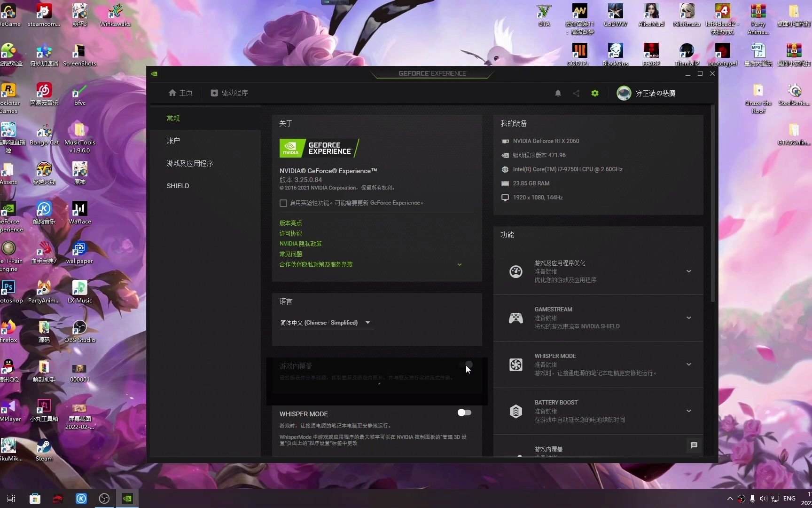Open the settings gear icon
Viewport: 812px width, 508px height.
(x=595, y=93)
